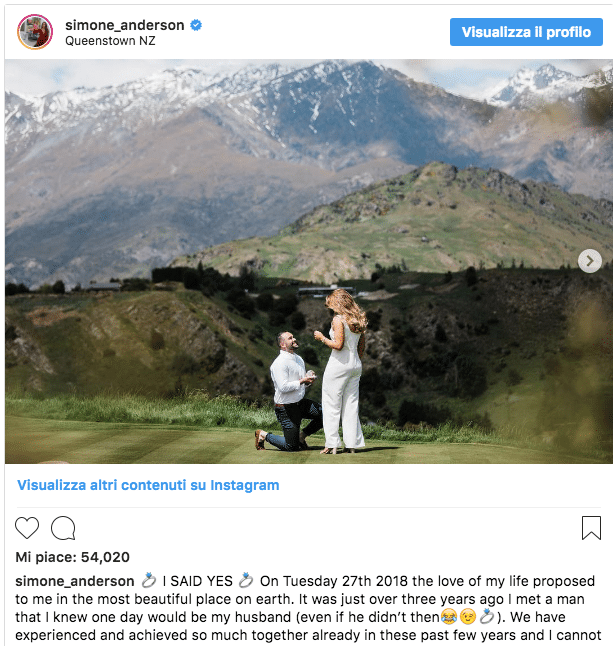Click the ring emoji after the winking face

click(x=487, y=617)
